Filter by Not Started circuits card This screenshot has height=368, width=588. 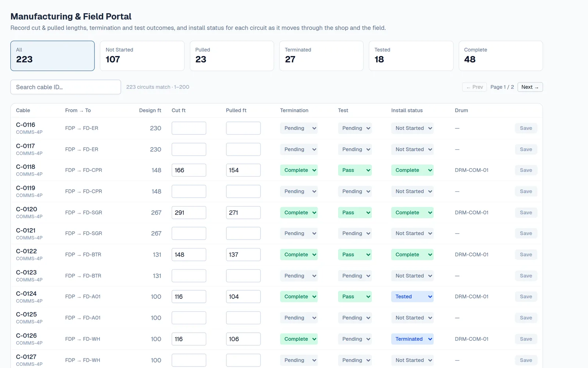pos(142,56)
